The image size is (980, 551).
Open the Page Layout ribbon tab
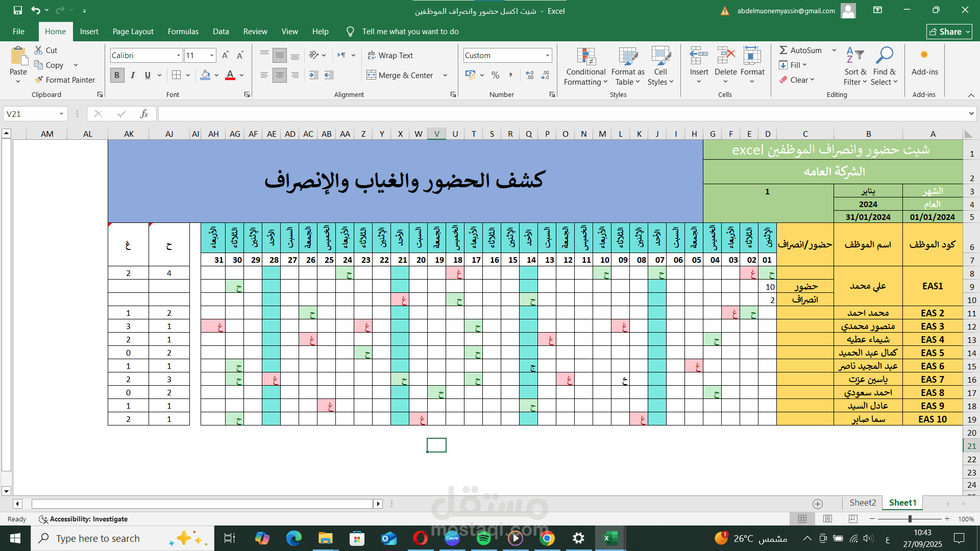pyautogui.click(x=133, y=32)
